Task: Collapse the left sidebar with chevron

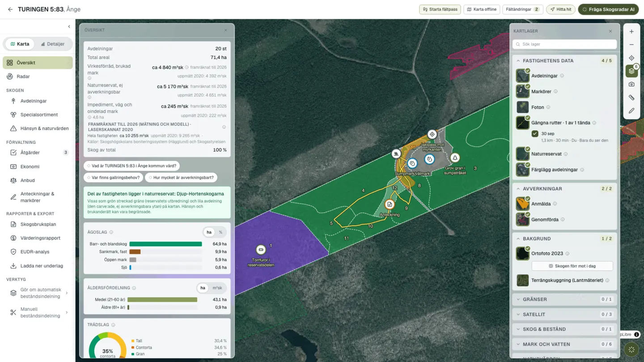Action: (69, 27)
